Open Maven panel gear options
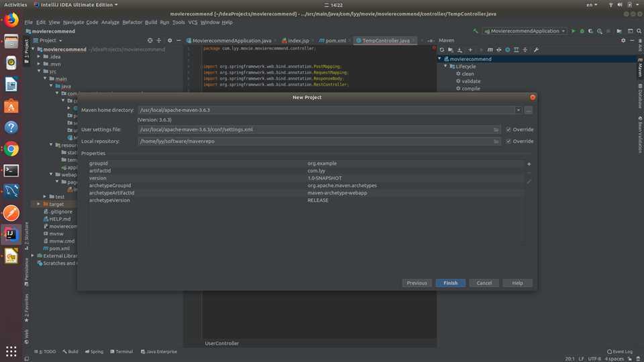 point(623,41)
